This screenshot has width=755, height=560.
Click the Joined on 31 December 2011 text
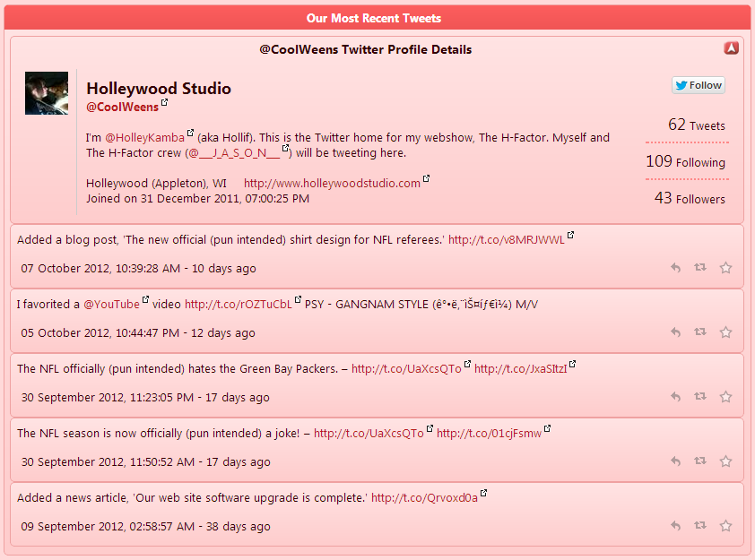[x=197, y=199]
